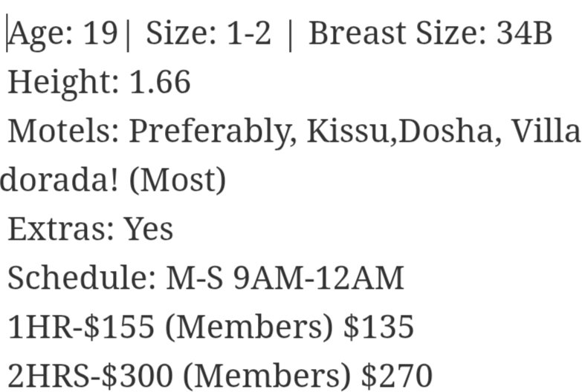Click on "Kissu,Dosha," text
Screen dimensions: 582x392
point(404,132)
